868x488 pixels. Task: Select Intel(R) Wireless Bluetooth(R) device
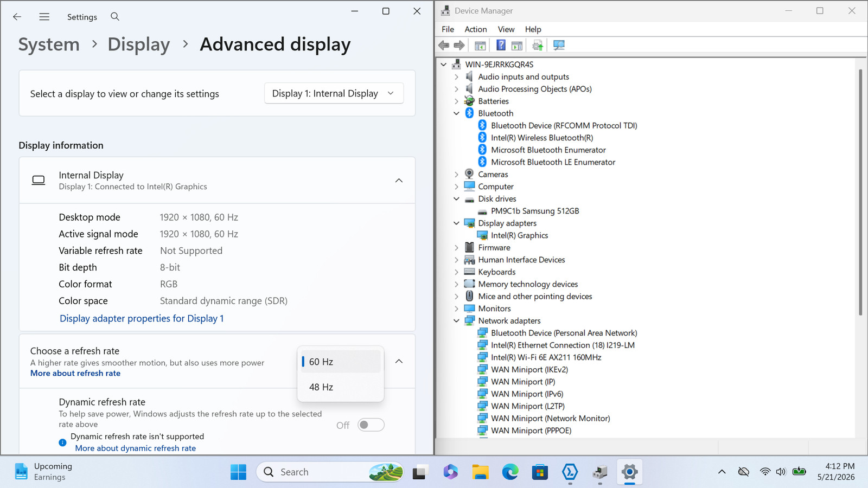(x=542, y=138)
